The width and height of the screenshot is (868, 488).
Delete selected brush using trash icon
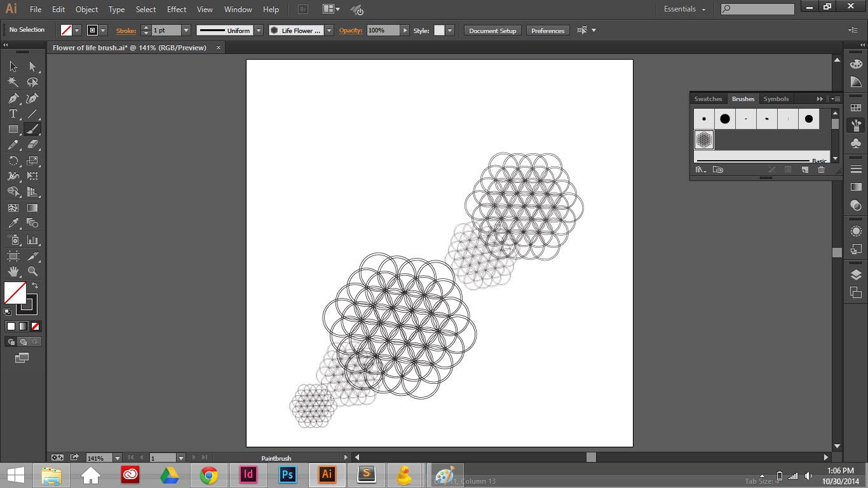(x=821, y=170)
